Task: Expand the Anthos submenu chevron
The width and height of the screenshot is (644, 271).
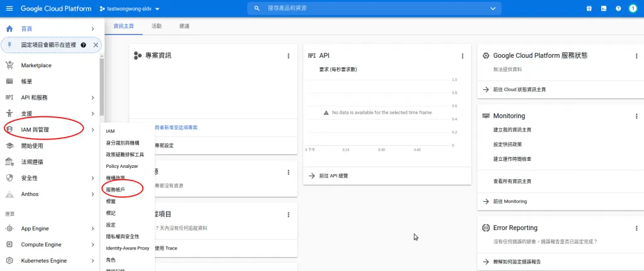Action: coord(93,194)
